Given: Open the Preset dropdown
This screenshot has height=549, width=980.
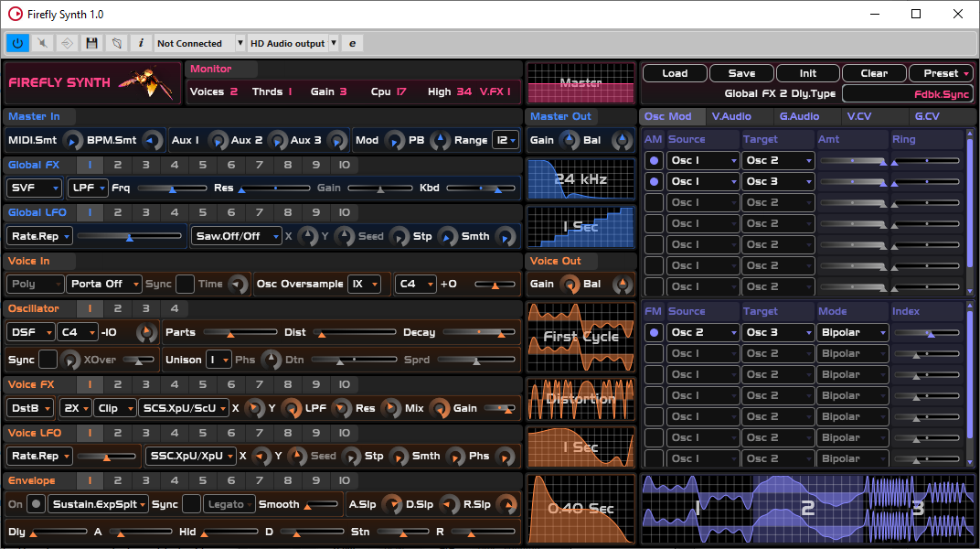Looking at the screenshot, I should [x=941, y=74].
